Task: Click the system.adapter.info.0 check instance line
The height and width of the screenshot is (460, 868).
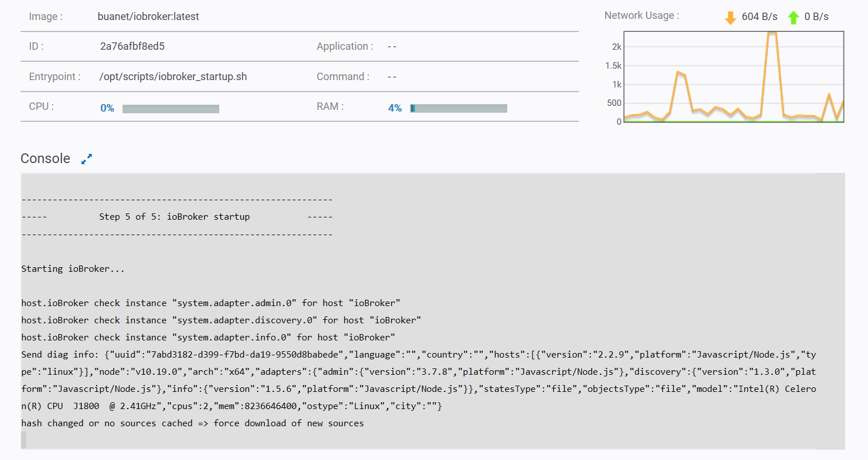Action: click(208, 337)
